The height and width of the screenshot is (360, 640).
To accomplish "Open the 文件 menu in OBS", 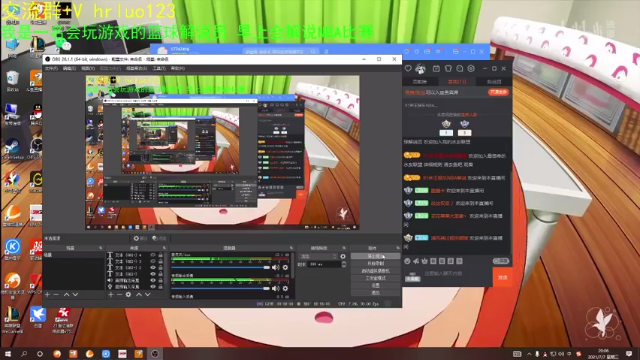I will point(51,69).
